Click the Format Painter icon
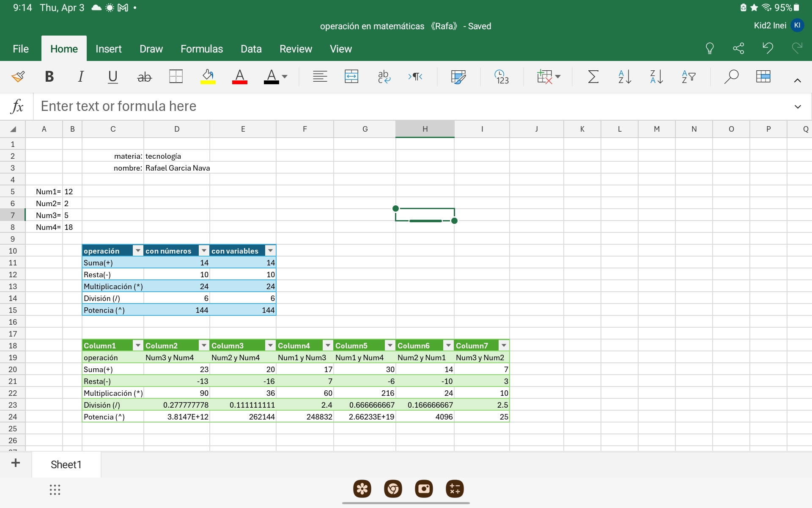Viewport: 812px width, 508px height. click(18, 77)
